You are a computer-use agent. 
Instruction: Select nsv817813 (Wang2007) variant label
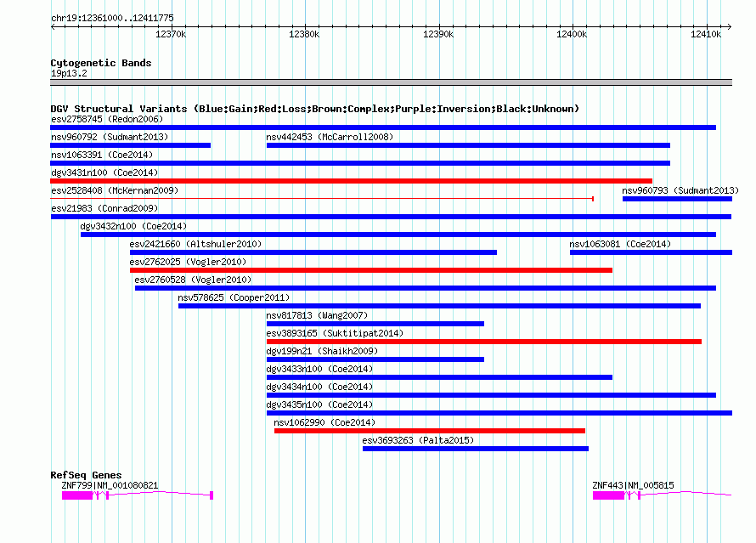click(317, 315)
